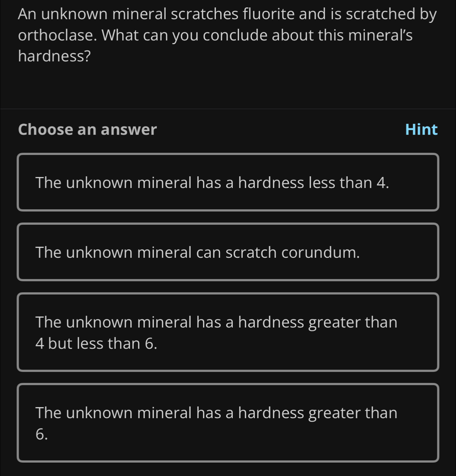This screenshot has width=456, height=476.
Task: Click the question text about fluorite and orthoclase
Action: 228,35
